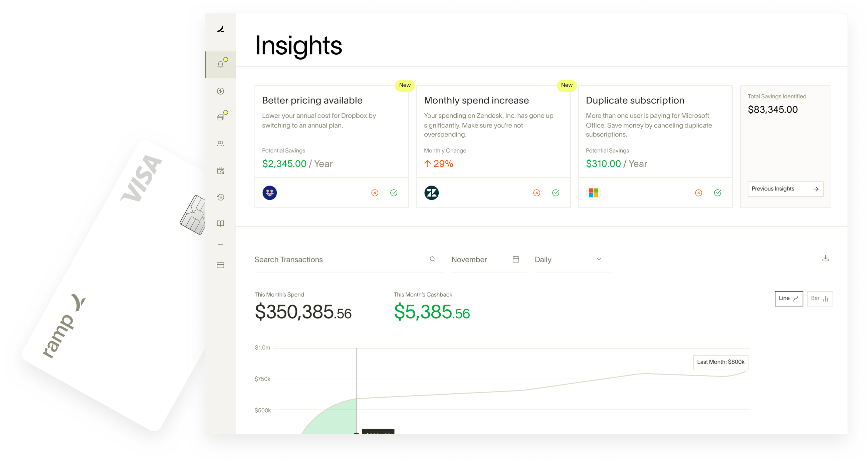Select the reimbursements dollar-refresh sidebar icon
Screen dimensions: 868x463
(221, 197)
